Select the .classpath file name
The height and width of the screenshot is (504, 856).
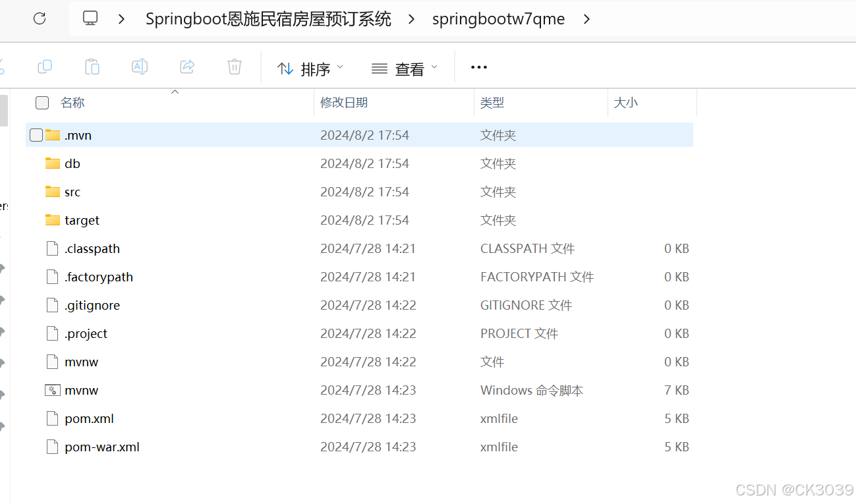tap(92, 248)
